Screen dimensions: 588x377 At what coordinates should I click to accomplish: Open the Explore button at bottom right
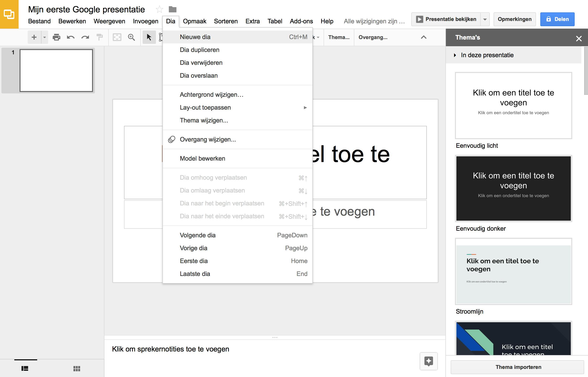[428, 361]
